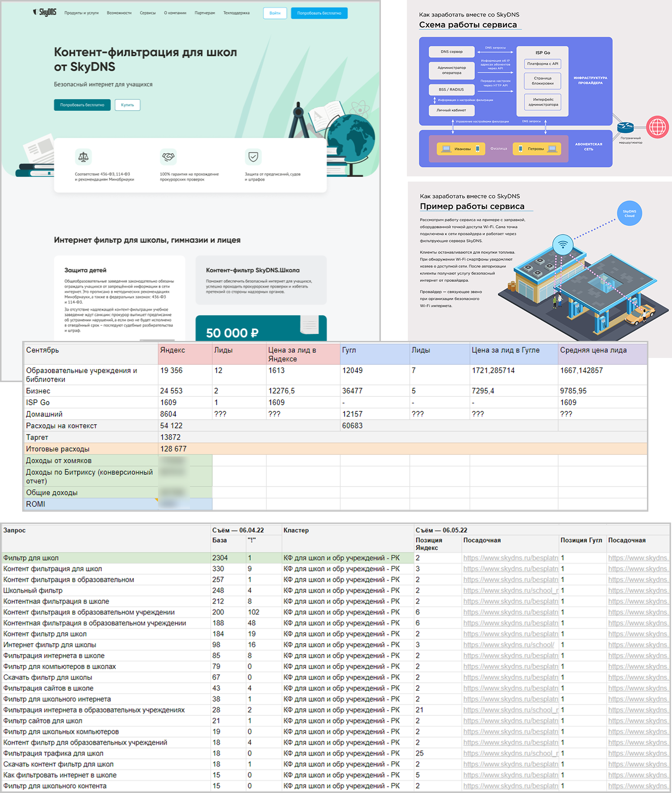This screenshot has height=793, width=672.
Task: Click the Wi-Fi circle icon above the gas station
Action: (x=563, y=244)
